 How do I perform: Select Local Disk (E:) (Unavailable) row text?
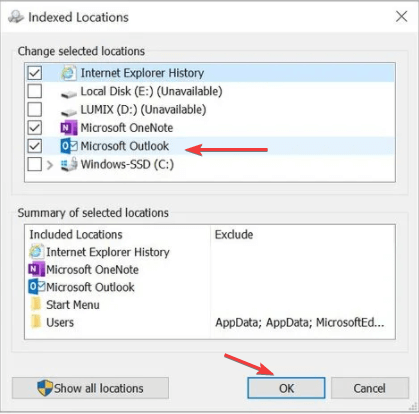151,91
